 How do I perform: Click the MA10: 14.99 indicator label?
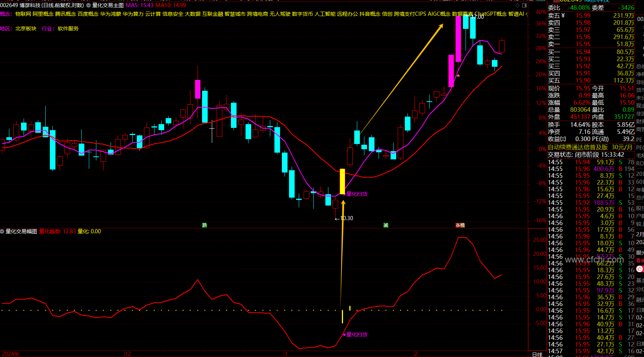(x=171, y=5)
